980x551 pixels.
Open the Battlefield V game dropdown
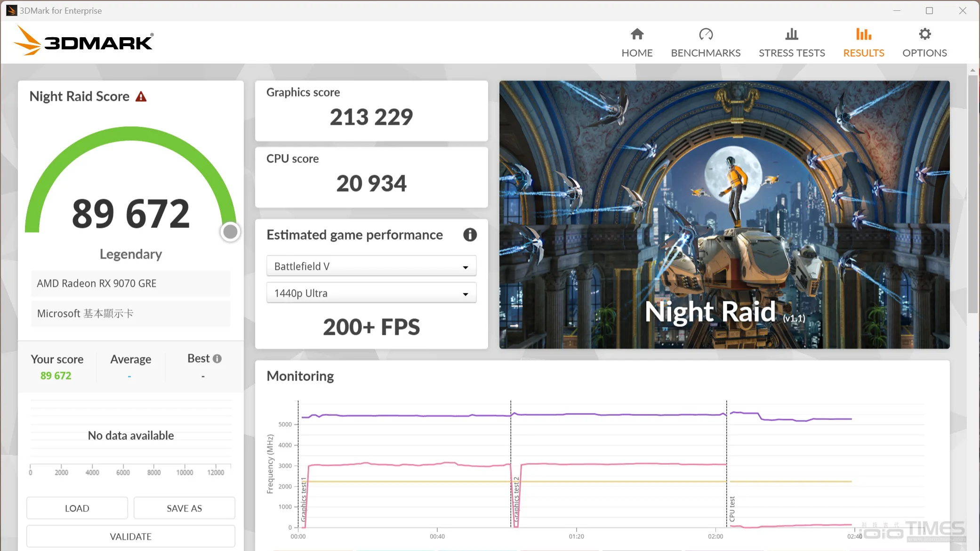pyautogui.click(x=371, y=266)
